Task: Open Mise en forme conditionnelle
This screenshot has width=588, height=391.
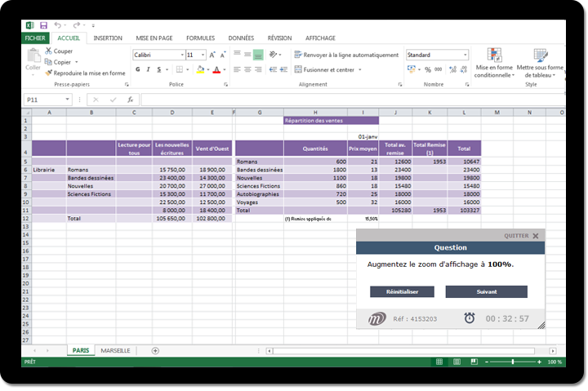Action: tap(494, 57)
